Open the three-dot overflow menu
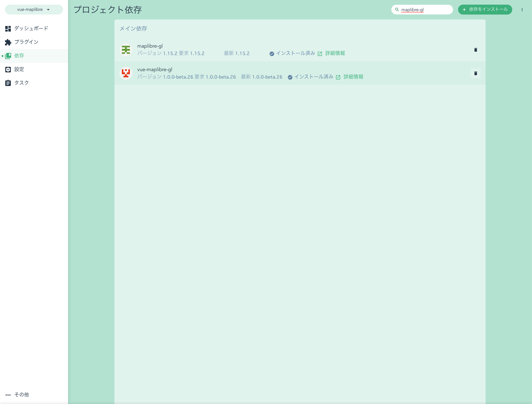Viewport: 532px width, 404px height. point(522,10)
